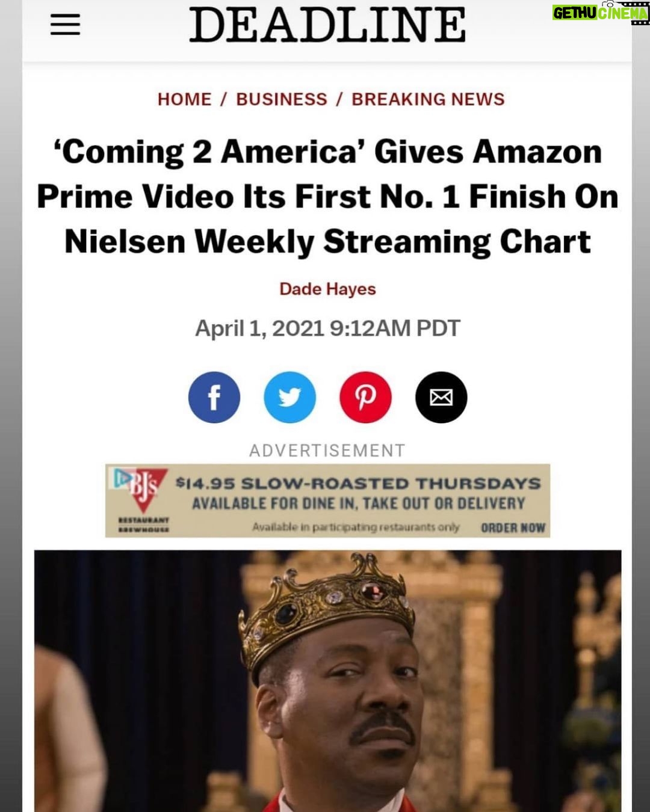Share article via Twitter icon

click(x=289, y=398)
